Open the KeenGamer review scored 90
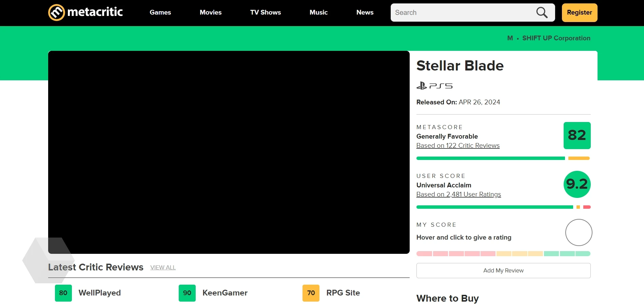This screenshot has height=306, width=644. 213,293
